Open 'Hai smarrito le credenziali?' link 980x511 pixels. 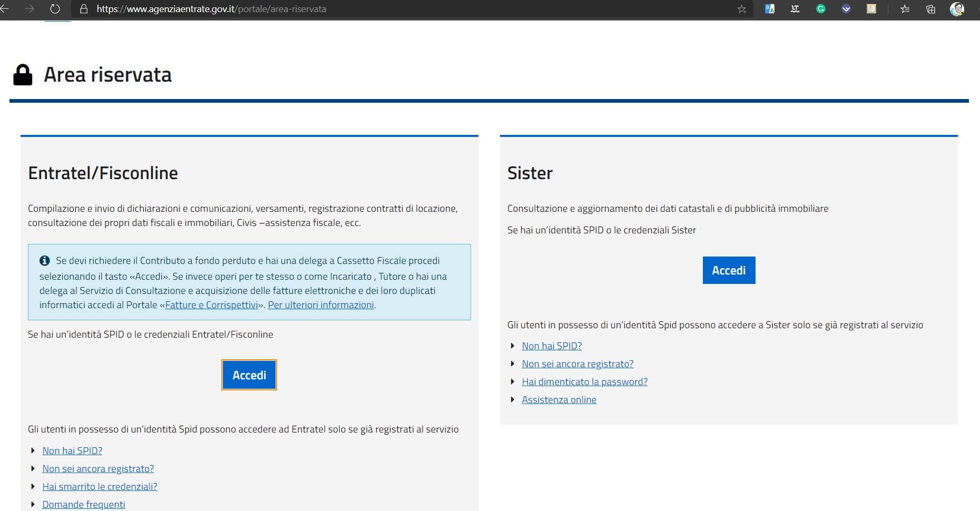click(100, 487)
